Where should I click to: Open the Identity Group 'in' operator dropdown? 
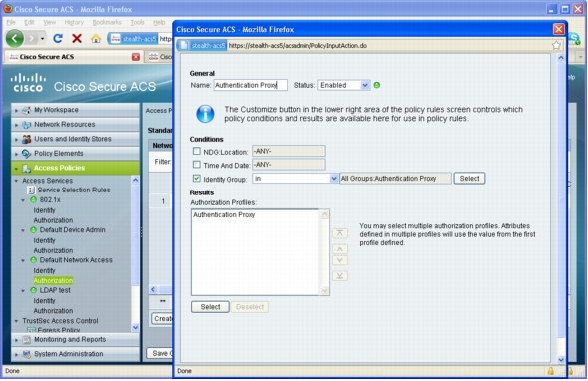tap(295, 179)
